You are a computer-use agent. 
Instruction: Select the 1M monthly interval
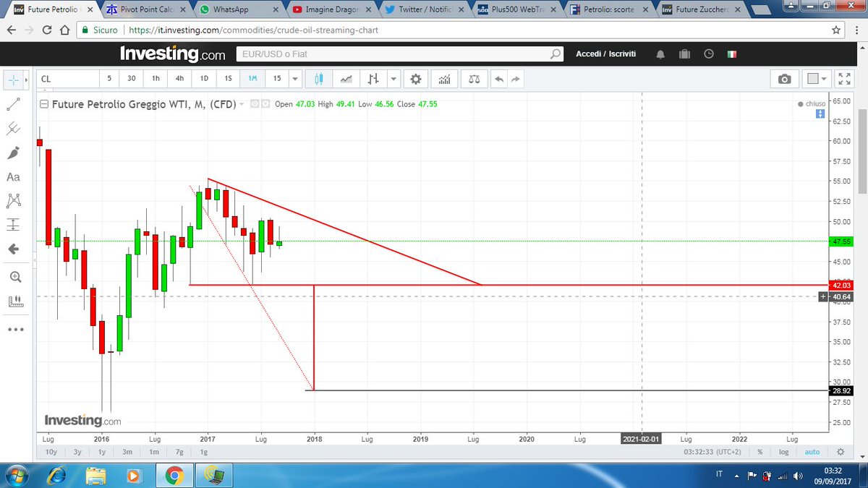[252, 79]
